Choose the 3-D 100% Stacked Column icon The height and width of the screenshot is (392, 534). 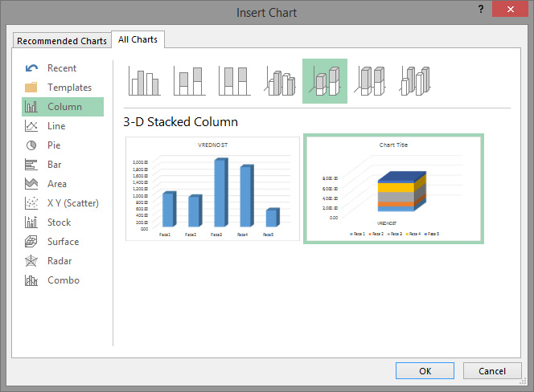[370, 81]
